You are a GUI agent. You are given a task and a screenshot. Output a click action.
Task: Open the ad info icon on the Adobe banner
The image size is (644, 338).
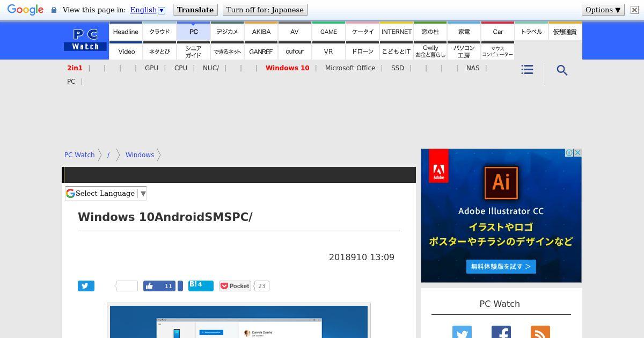[x=569, y=153]
